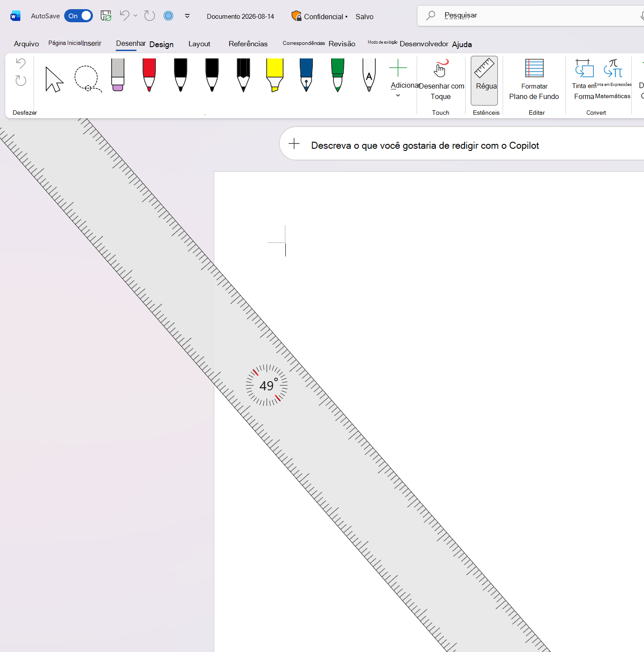The image size is (644, 652).
Task: Select the red pen
Action: click(149, 75)
